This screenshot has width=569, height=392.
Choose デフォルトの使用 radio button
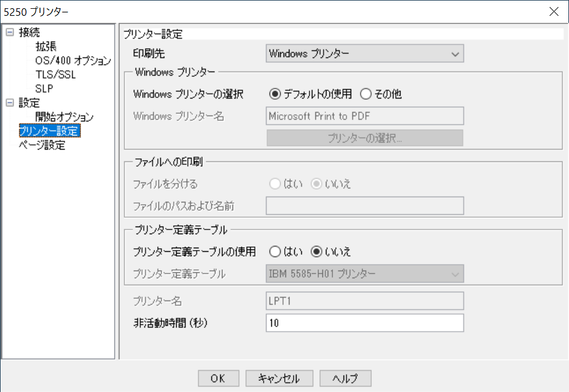pyautogui.click(x=310, y=94)
